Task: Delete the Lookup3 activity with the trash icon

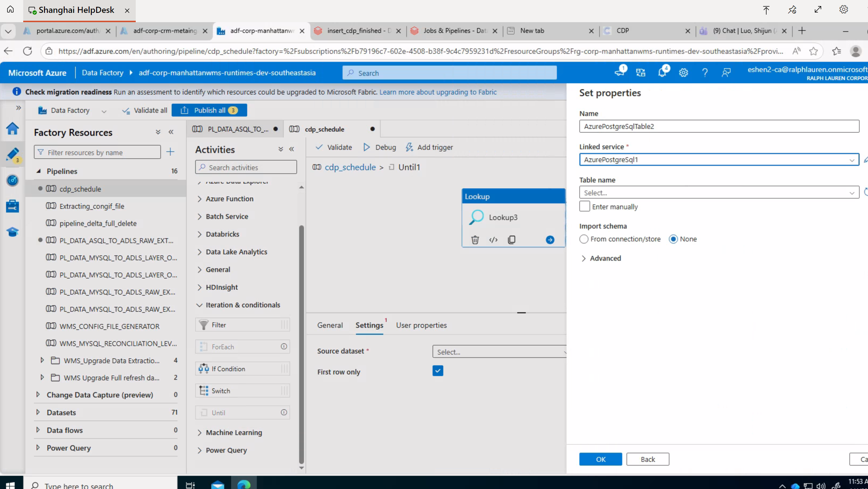Action: coord(475,239)
